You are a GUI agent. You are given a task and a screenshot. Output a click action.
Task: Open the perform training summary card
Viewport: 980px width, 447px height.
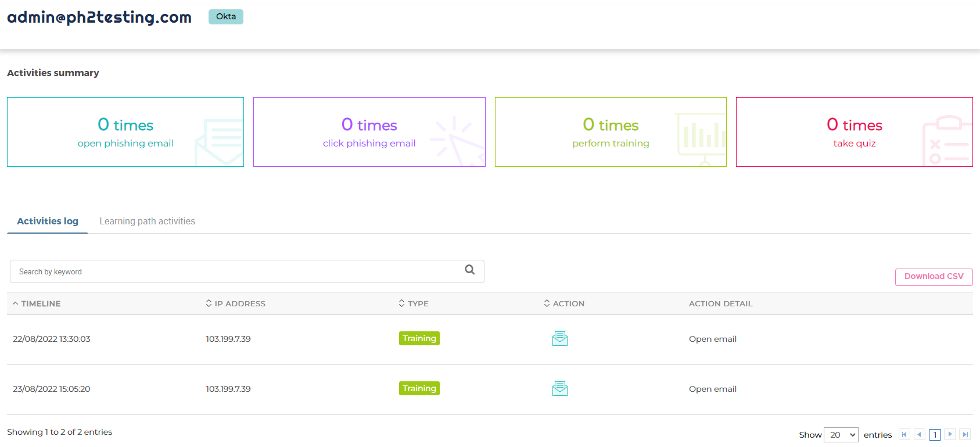click(x=611, y=132)
